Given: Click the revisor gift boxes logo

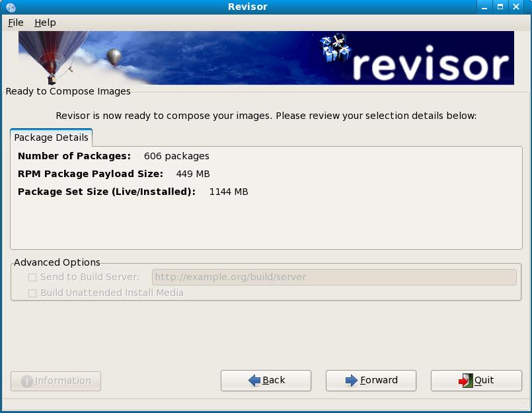Looking at the screenshot, I should 336,47.
